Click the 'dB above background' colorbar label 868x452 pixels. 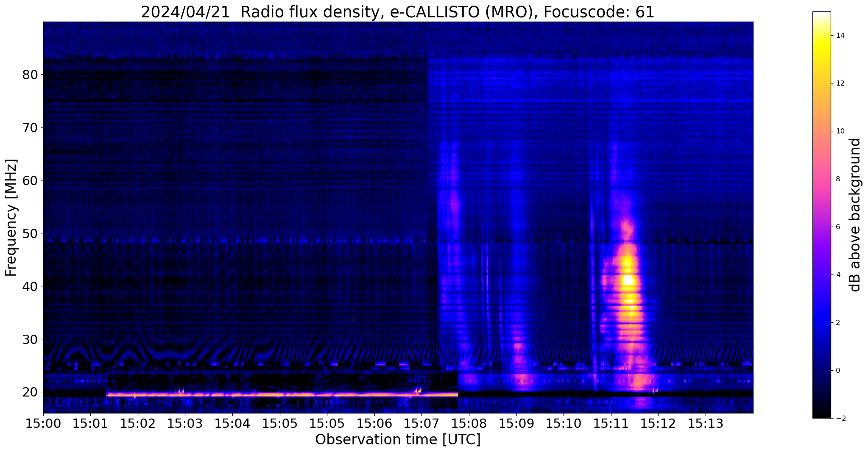(x=855, y=215)
